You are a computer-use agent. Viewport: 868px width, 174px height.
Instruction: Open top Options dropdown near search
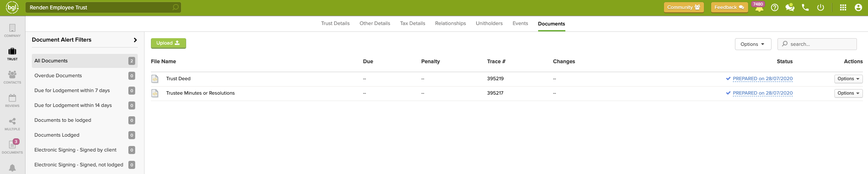pos(752,44)
